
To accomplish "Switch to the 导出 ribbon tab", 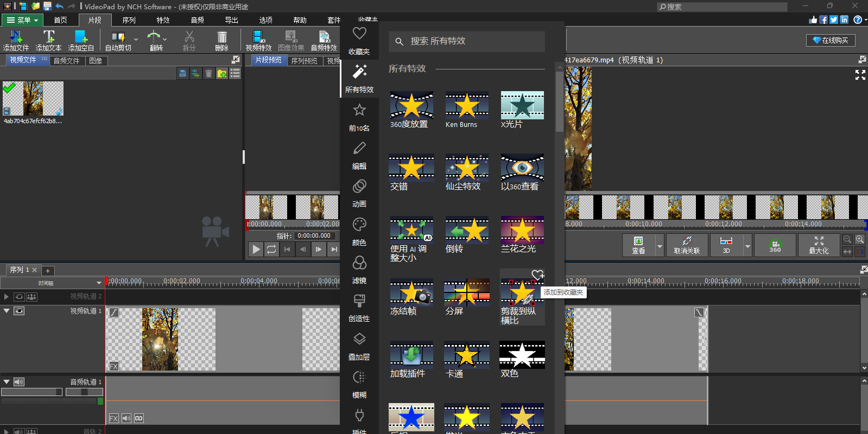I will 231,20.
